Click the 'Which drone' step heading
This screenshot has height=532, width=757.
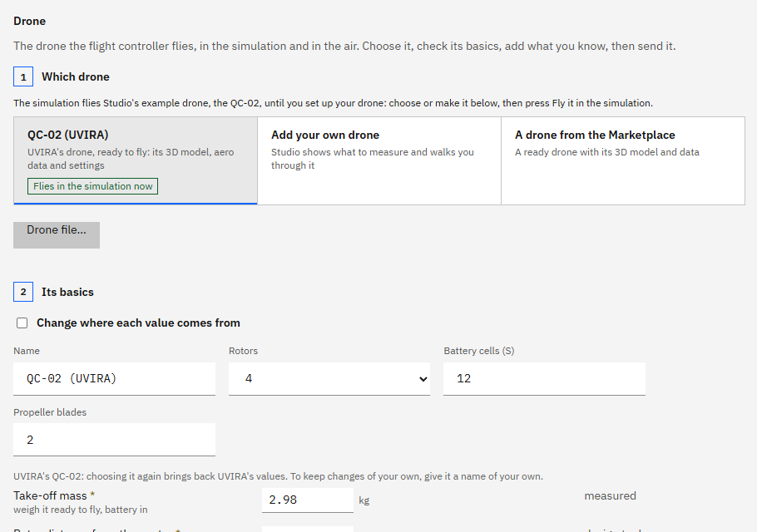pos(76,76)
